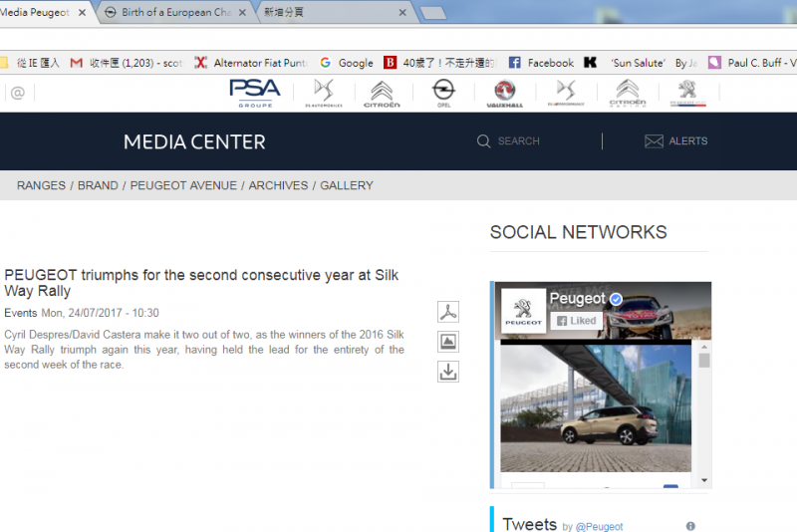Click the search magnifier icon
The width and height of the screenshot is (797, 532).
tap(483, 141)
